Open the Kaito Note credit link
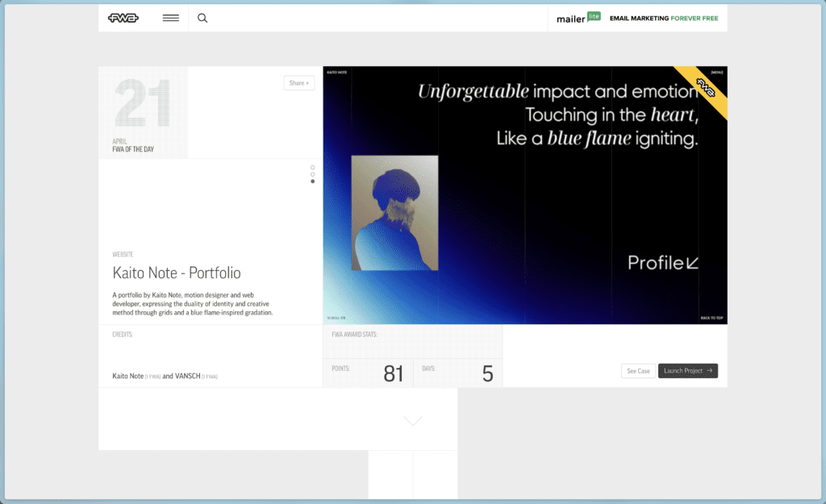Image resolution: width=826 pixels, height=504 pixels. click(x=127, y=376)
